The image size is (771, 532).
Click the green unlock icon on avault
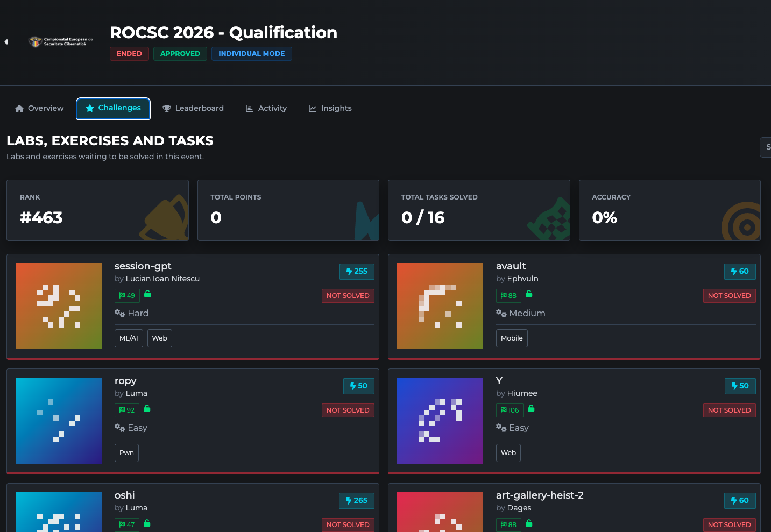pos(529,294)
